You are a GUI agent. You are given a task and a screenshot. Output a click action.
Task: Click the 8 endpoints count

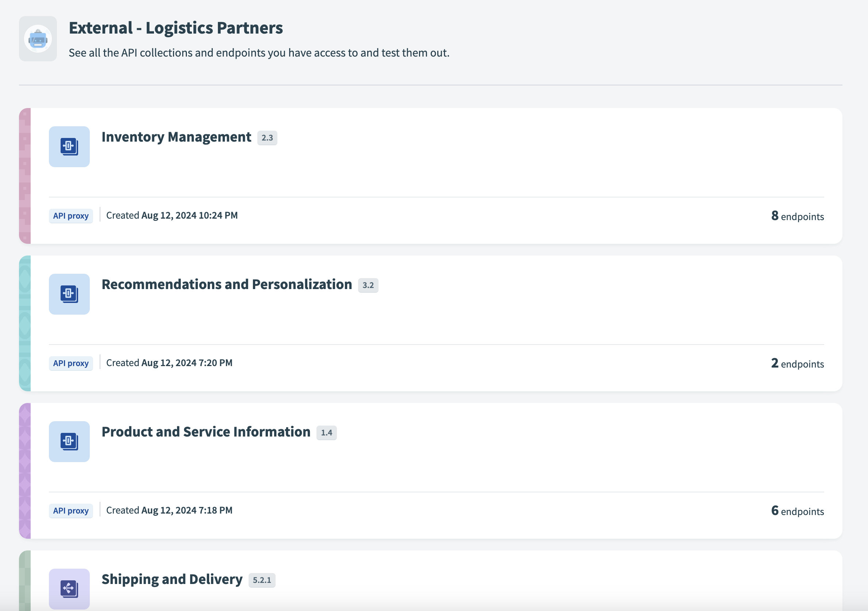797,216
